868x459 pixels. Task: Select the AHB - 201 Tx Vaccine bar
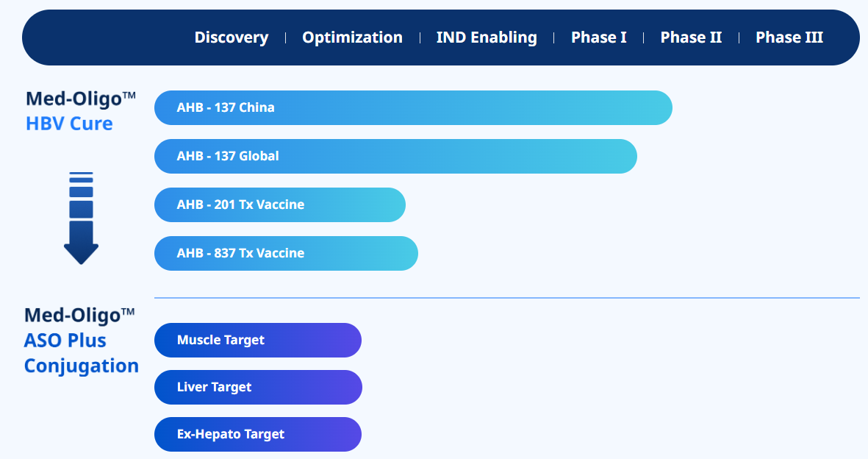pos(279,204)
